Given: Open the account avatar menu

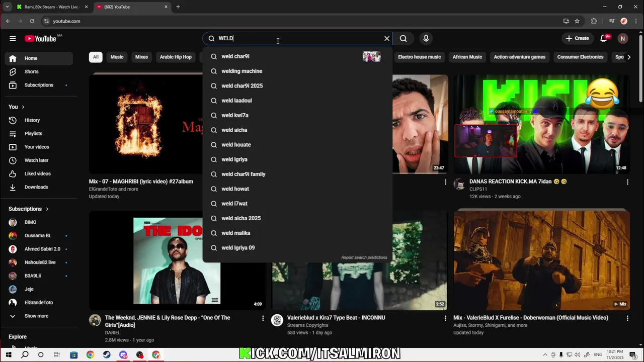Looking at the screenshot, I should click(623, 39).
